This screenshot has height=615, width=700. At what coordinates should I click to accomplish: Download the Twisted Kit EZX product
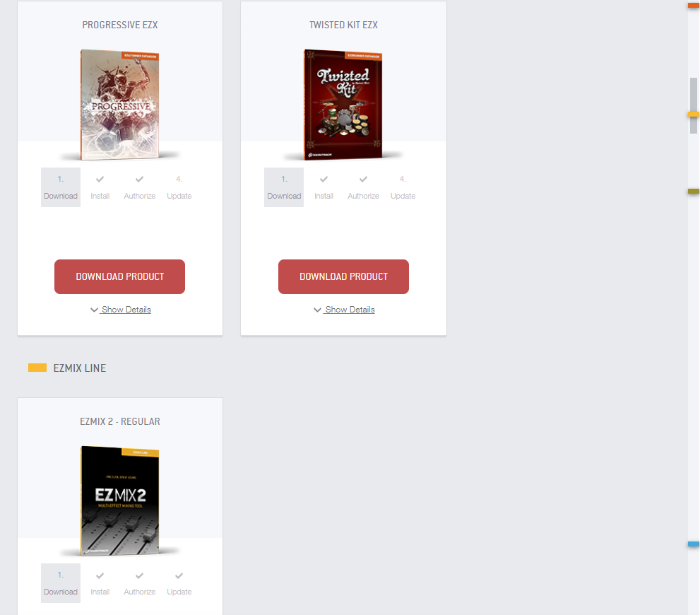343,276
